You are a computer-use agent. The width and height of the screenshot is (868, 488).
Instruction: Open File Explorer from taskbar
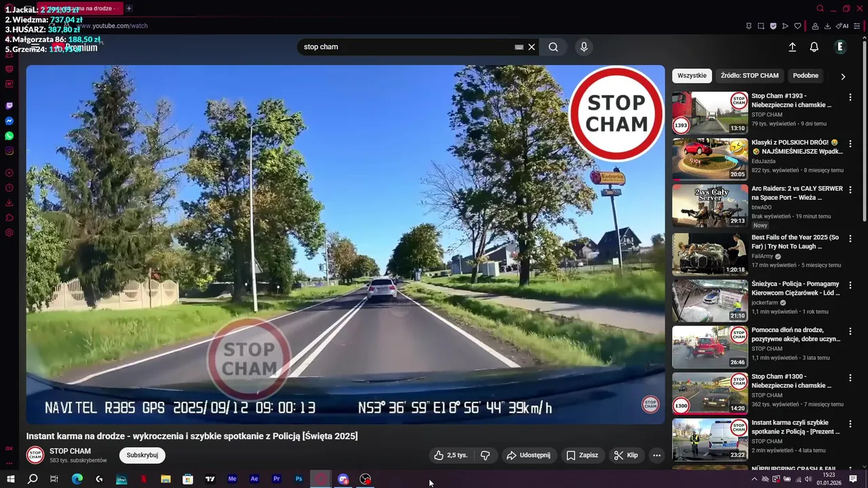(165, 479)
